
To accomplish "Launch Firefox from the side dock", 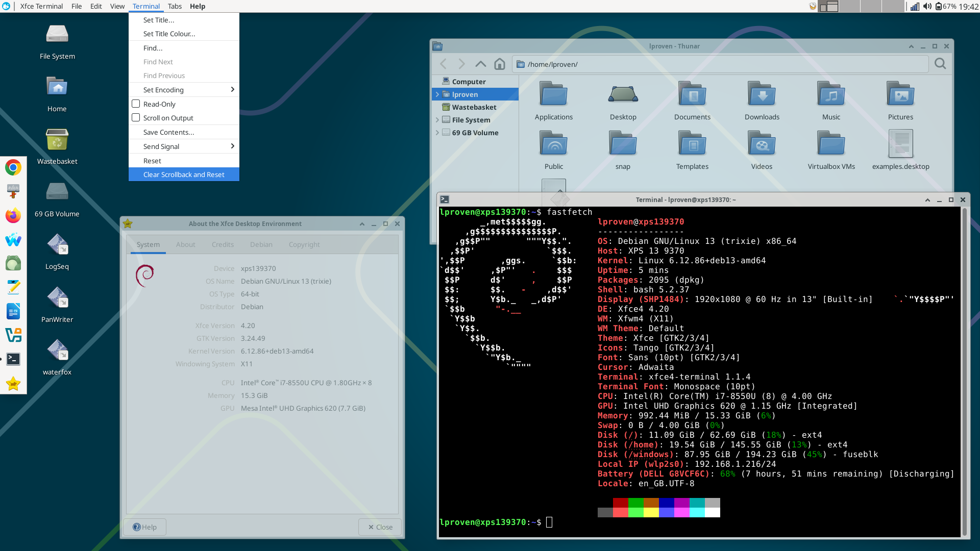I will click(x=13, y=215).
